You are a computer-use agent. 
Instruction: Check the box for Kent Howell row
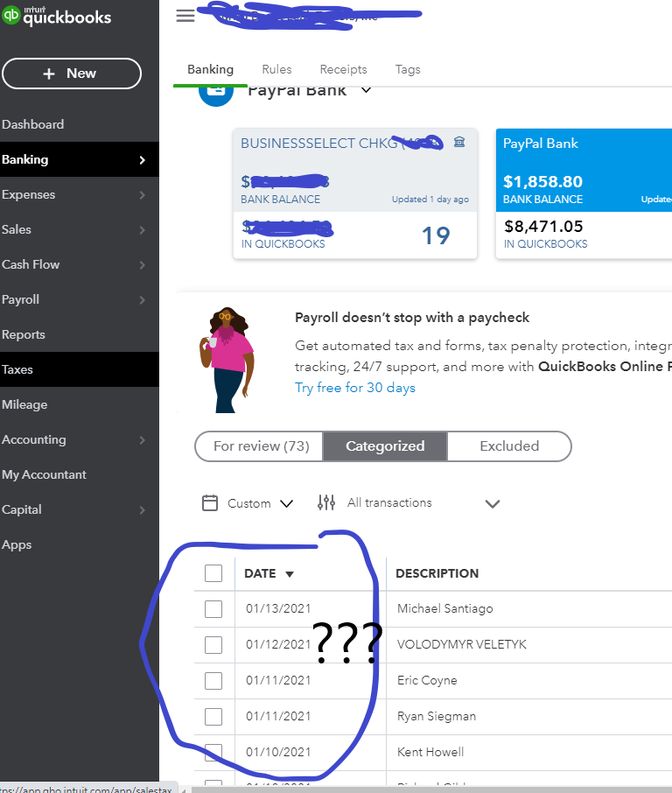coord(213,753)
